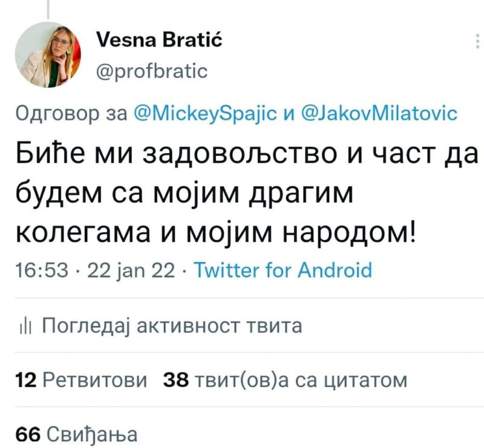Show the 12 Ретвитови list
484x448 pixels.
(81, 380)
